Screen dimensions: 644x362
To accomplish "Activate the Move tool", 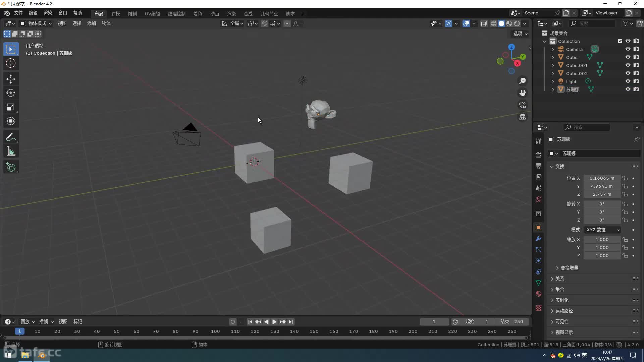I will coord(11,79).
